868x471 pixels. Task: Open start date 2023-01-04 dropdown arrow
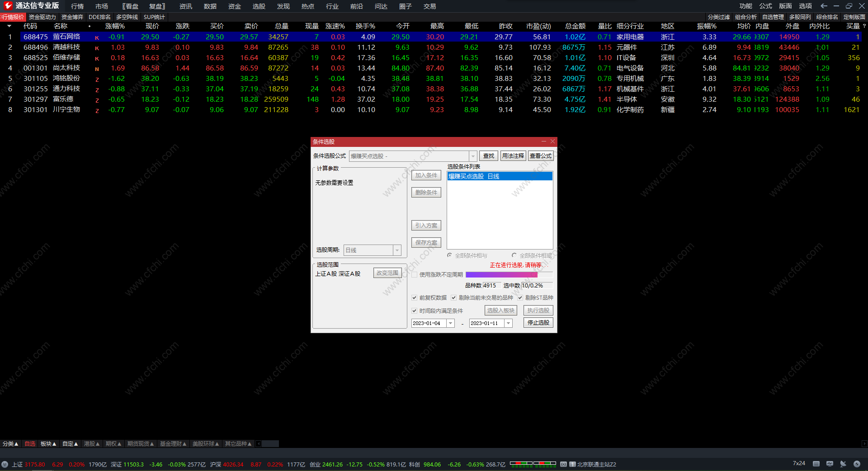click(451, 323)
